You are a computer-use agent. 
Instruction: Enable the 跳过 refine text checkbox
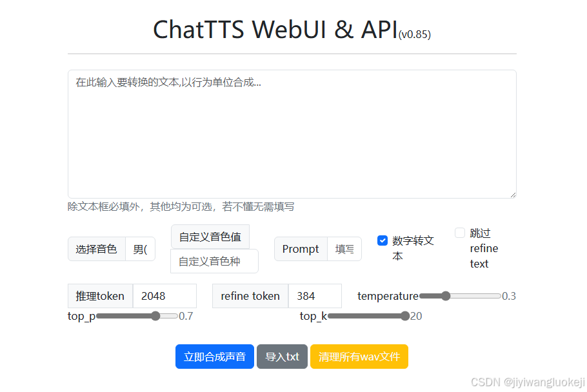tap(460, 233)
